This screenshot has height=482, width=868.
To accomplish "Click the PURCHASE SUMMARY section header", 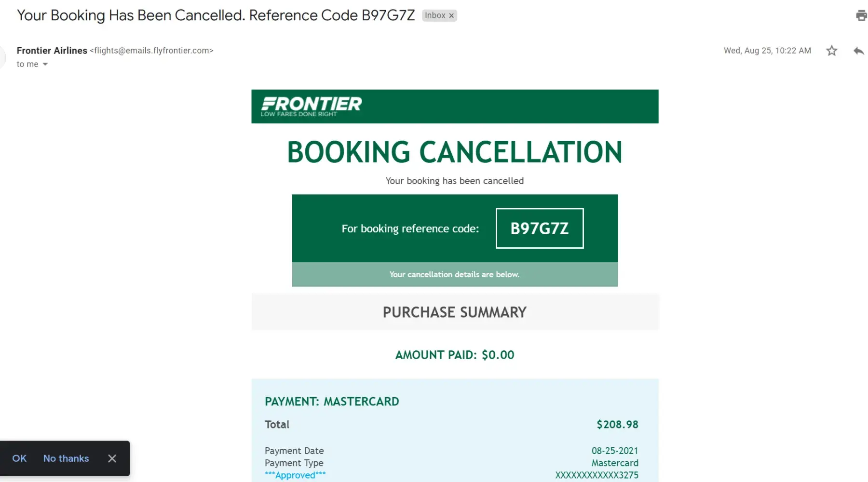I will (454, 312).
